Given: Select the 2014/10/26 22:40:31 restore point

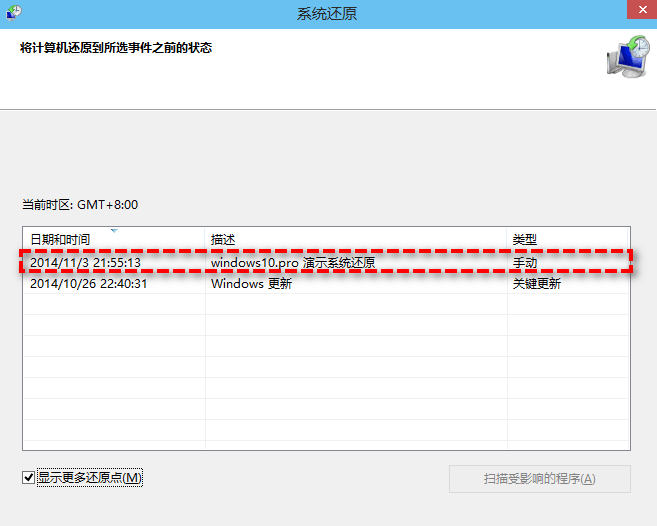Looking at the screenshot, I should pos(88,283).
